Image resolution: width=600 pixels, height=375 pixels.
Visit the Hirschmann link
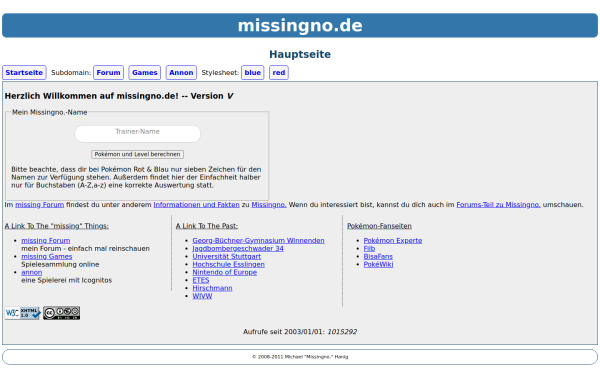pyautogui.click(x=212, y=288)
